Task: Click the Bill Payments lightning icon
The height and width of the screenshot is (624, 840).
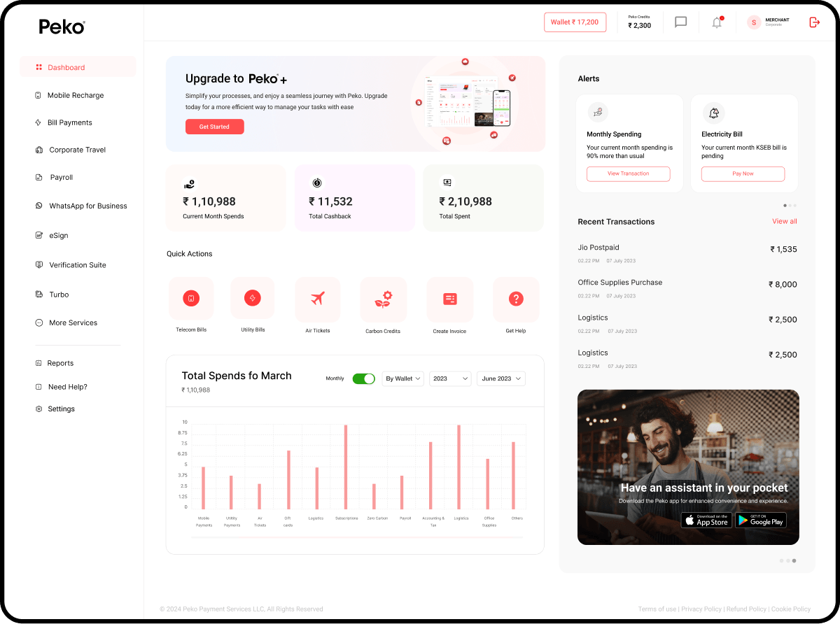Action: (x=38, y=122)
